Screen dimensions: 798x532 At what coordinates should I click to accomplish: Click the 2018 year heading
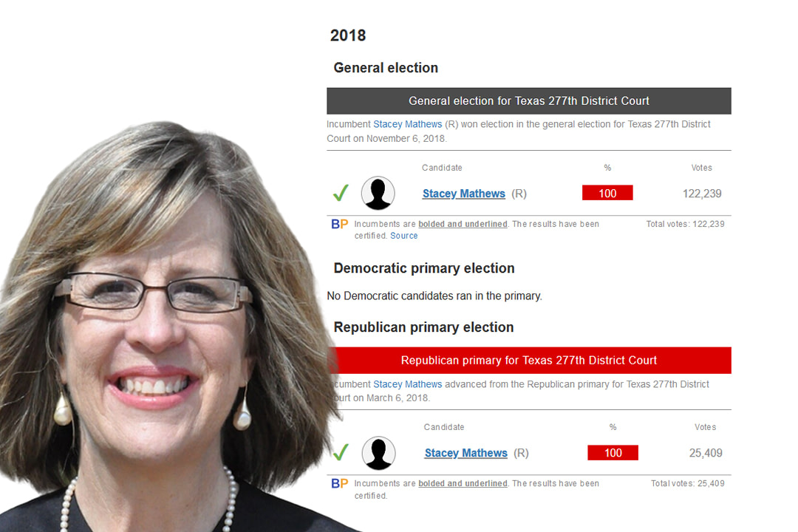coord(348,35)
